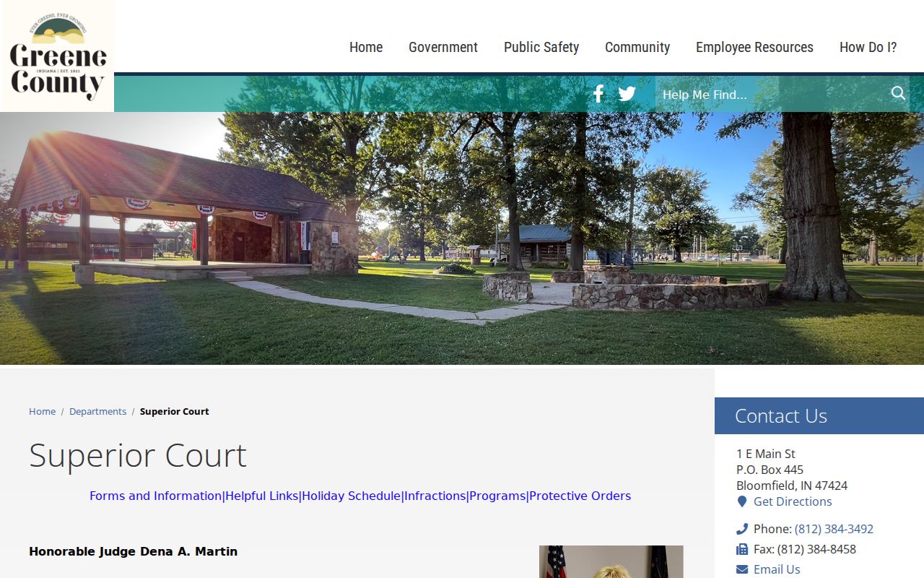
Task: Click the Greene County logo
Action: click(x=57, y=56)
